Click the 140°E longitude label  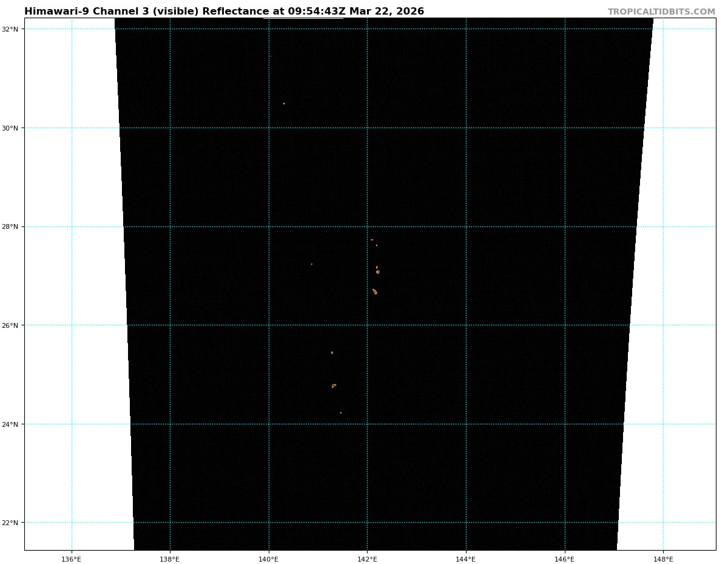[269, 559]
